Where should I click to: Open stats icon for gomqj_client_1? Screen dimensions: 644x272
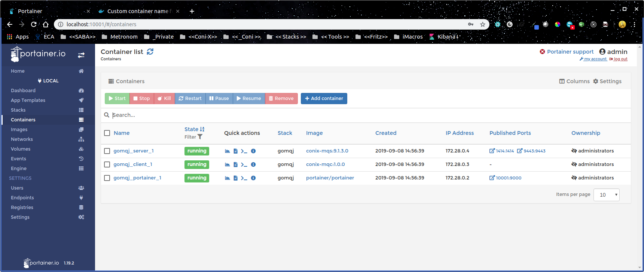[x=227, y=164]
